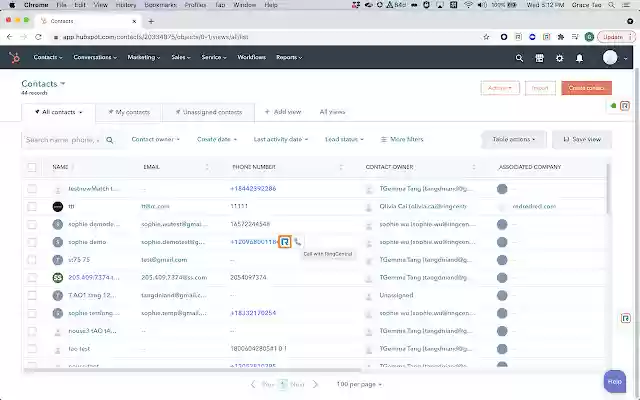Click the gray phone handset icon in sophie demo's row

[x=298, y=242]
